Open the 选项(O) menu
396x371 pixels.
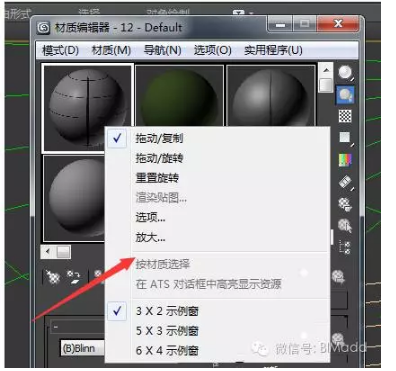pos(213,50)
